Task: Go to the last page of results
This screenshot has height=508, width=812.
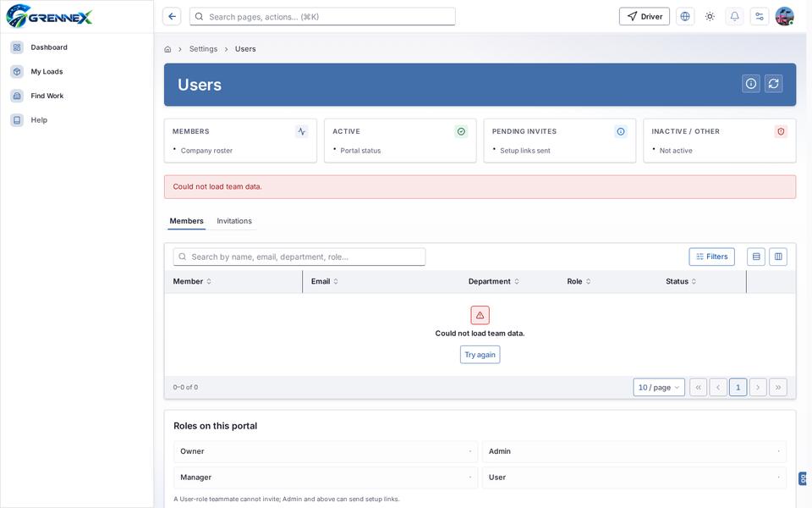Action: pos(778,387)
